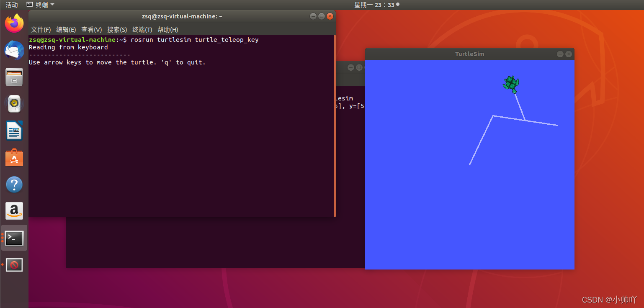Screen dimensions: 644x308
Task: Click the terminal's vertical scrollbar
Action: point(335,126)
